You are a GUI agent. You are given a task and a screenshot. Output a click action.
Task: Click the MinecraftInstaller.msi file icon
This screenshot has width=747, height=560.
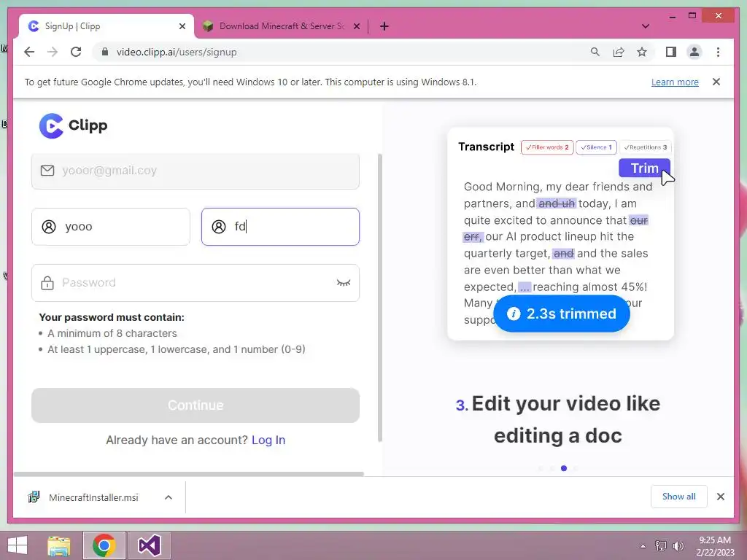pos(34,497)
